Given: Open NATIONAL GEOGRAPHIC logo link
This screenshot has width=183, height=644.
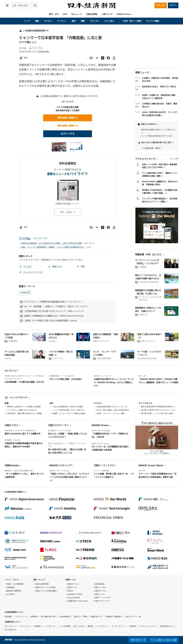Looking at the screenshot, I should (48, 558).
